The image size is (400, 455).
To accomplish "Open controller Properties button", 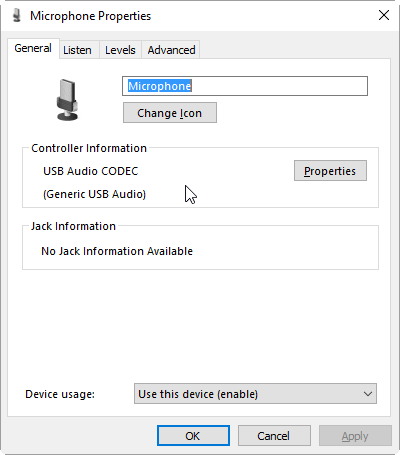I will coord(330,171).
